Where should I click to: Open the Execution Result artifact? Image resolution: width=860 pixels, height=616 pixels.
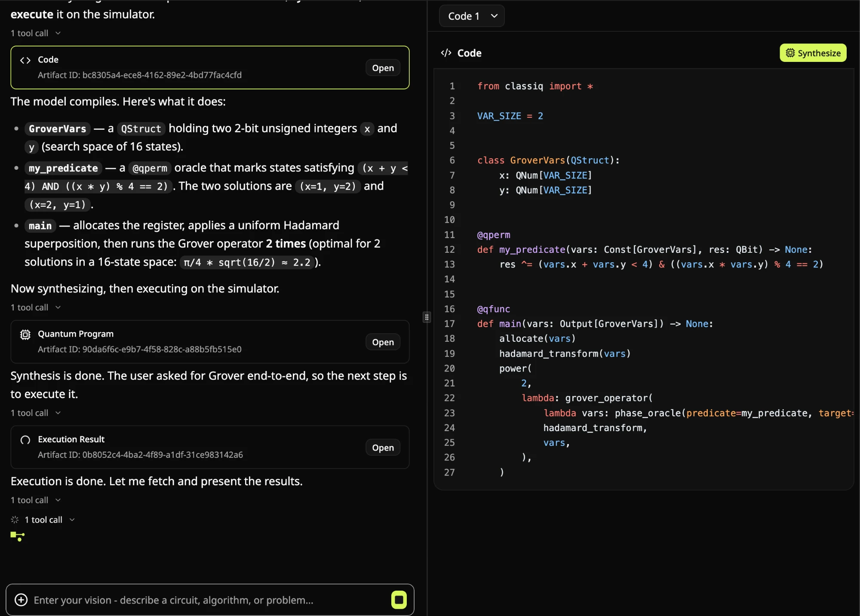tap(383, 447)
